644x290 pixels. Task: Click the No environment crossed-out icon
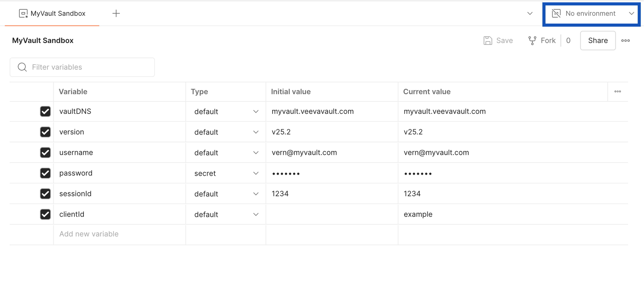556,13
